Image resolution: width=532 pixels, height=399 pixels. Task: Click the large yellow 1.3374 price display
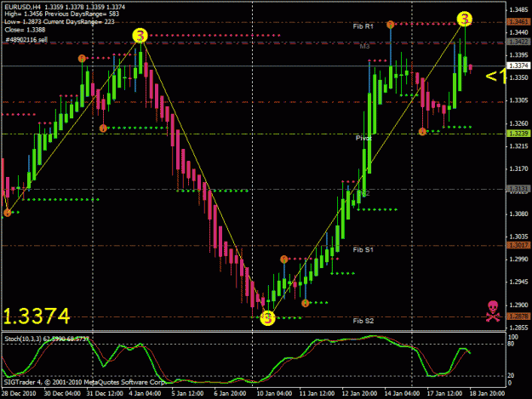pyautogui.click(x=37, y=316)
